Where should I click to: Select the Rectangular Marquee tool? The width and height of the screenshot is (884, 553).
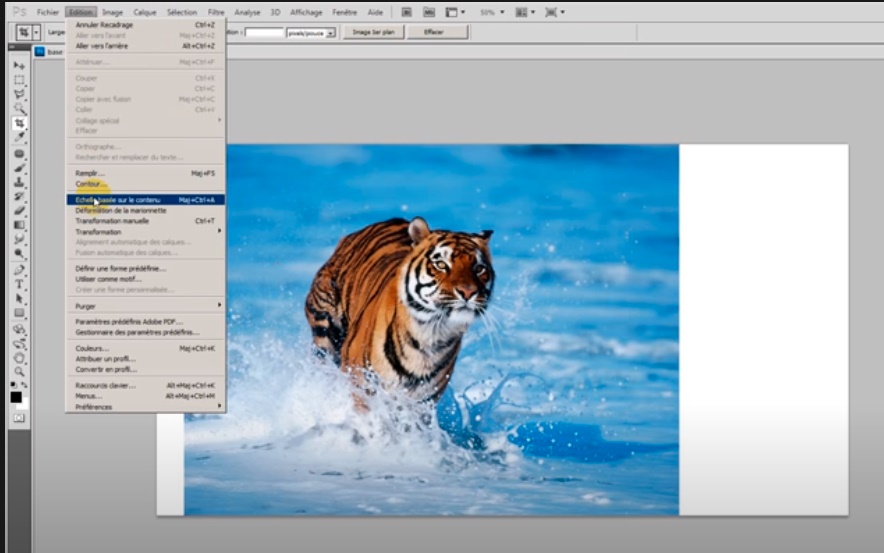19,80
